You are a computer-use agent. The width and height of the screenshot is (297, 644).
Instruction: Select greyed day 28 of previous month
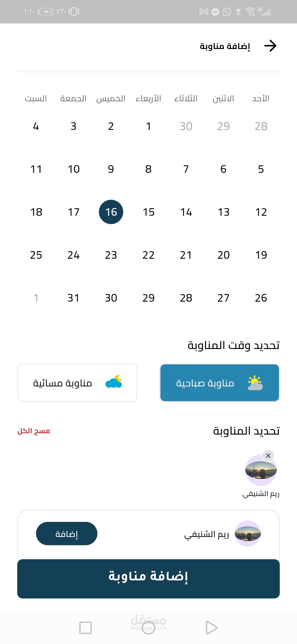261,126
